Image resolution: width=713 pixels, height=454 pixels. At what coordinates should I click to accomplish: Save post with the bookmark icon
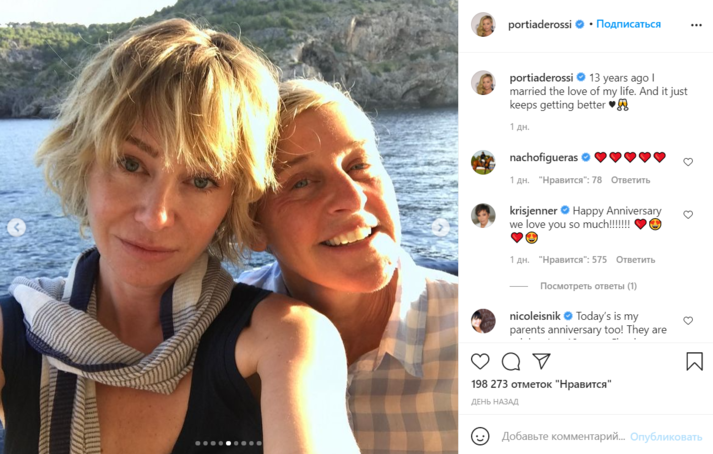pyautogui.click(x=694, y=362)
